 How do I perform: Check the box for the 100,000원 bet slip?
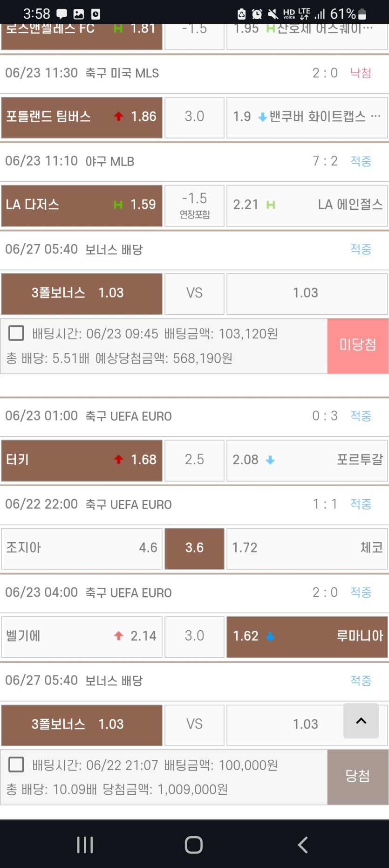pyautogui.click(x=16, y=765)
